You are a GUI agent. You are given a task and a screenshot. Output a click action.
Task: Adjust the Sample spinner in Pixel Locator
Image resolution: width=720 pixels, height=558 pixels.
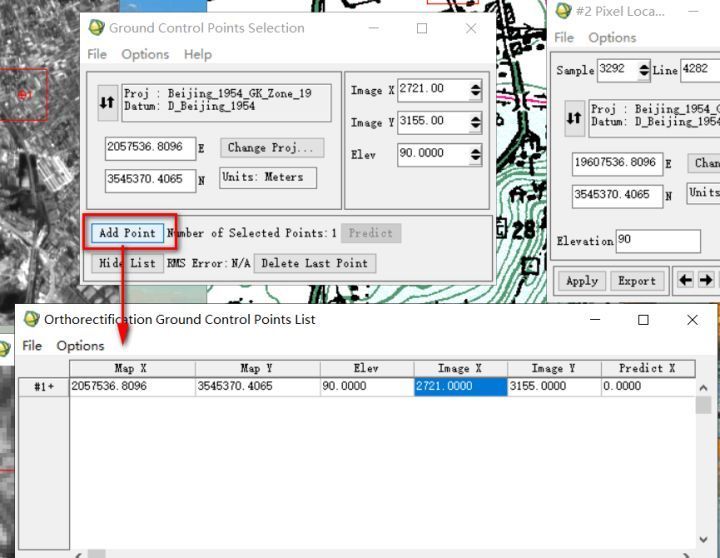[x=644, y=71]
